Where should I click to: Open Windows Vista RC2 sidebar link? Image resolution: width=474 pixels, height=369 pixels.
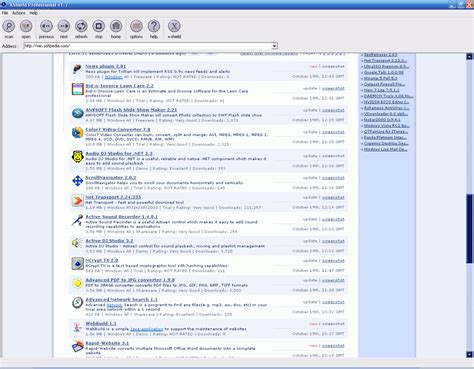click(x=387, y=126)
